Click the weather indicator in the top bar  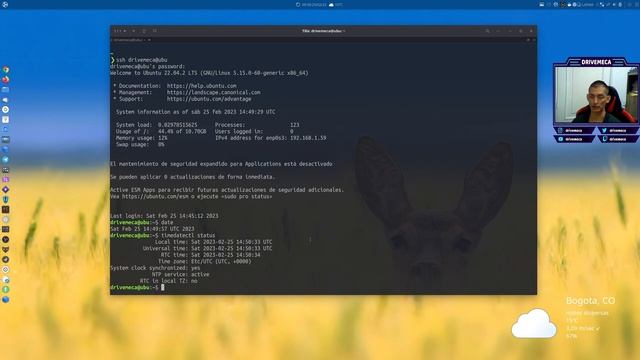click(336, 4)
